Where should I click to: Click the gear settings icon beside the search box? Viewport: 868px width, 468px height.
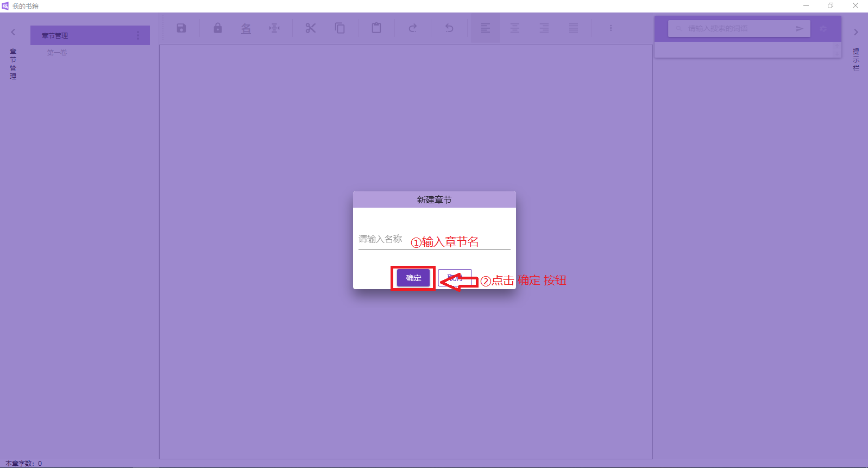[x=823, y=28]
